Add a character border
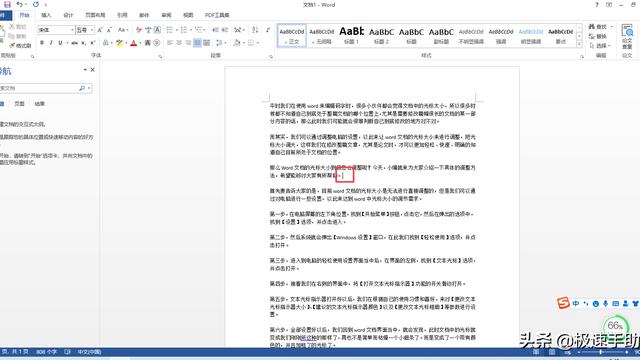 (157, 30)
